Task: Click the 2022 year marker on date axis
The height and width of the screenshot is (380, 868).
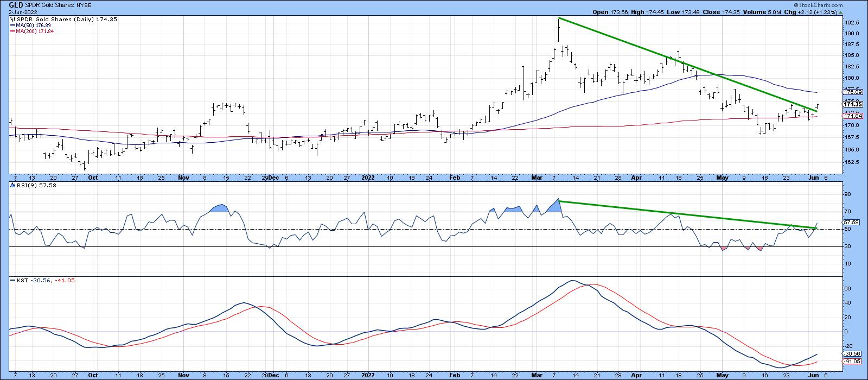Action: tap(367, 177)
